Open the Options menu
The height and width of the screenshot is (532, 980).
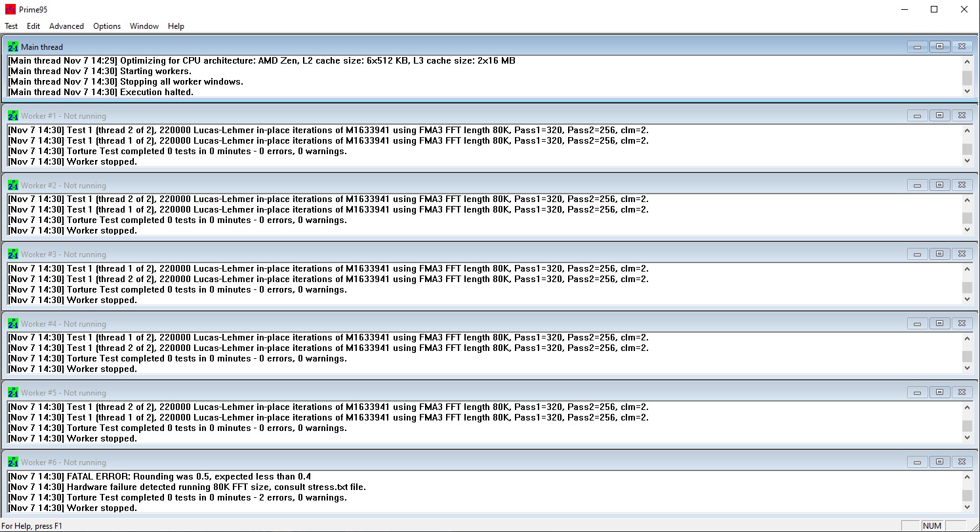[107, 26]
